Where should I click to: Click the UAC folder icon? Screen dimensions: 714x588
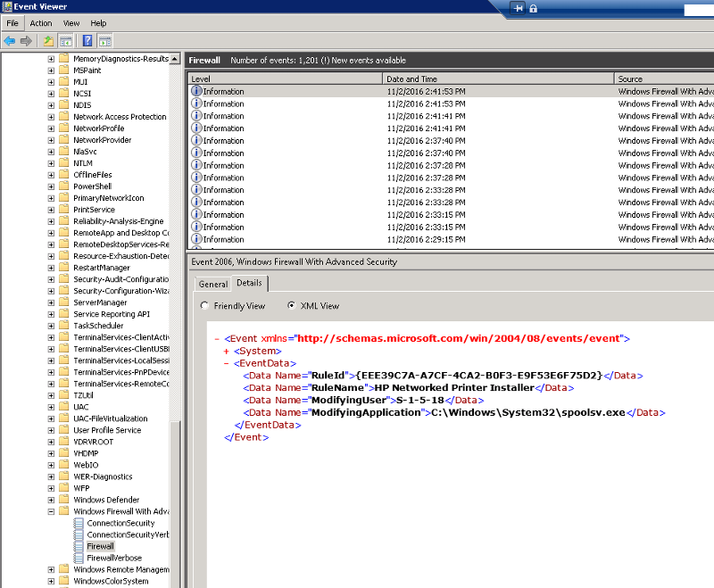64,406
